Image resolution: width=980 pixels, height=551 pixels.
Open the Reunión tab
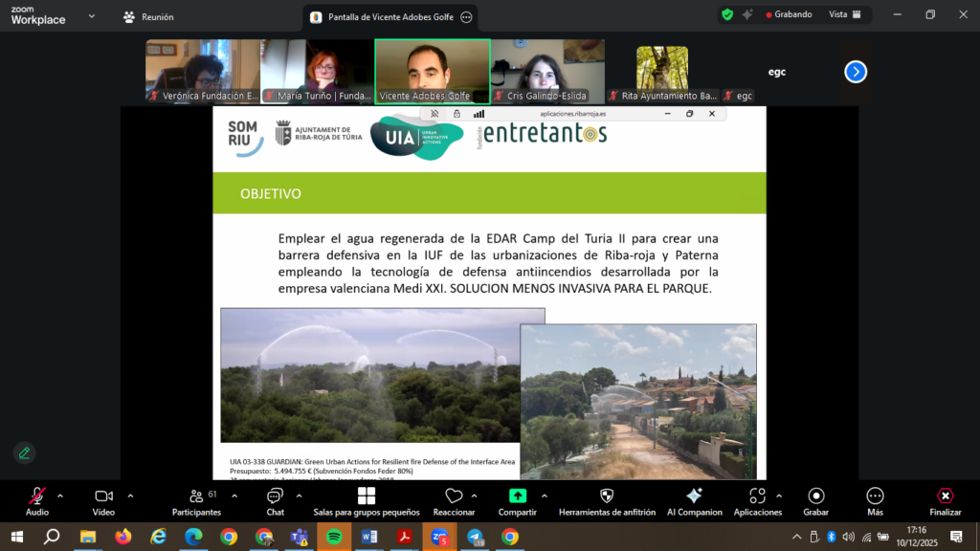148,17
